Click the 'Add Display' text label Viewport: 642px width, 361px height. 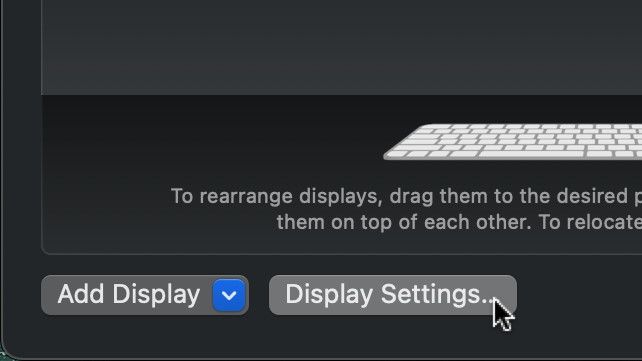click(129, 294)
